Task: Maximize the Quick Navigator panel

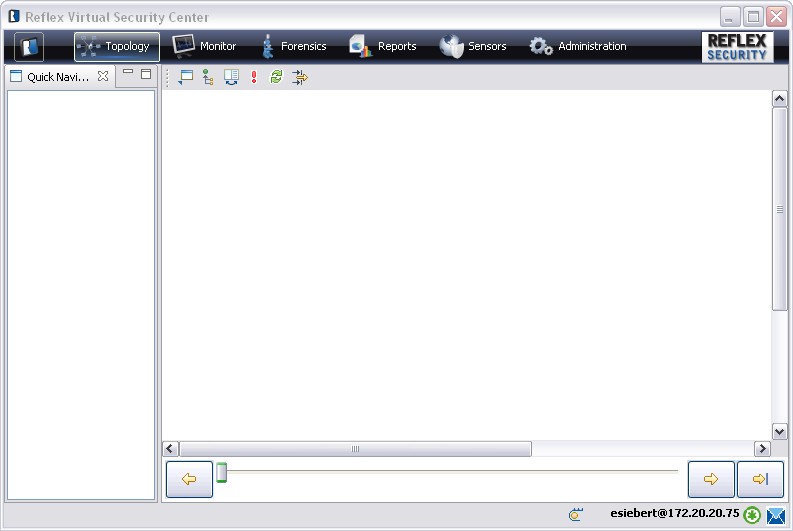Action: pyautogui.click(x=146, y=74)
